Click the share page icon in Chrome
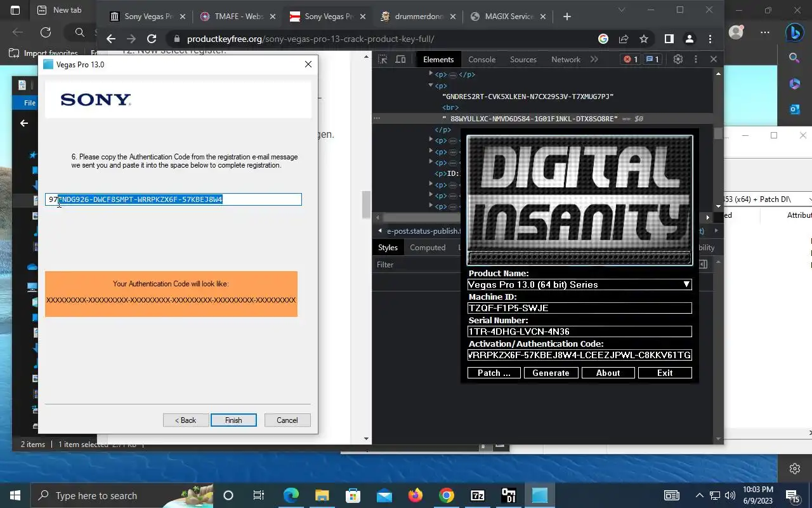 (624, 39)
